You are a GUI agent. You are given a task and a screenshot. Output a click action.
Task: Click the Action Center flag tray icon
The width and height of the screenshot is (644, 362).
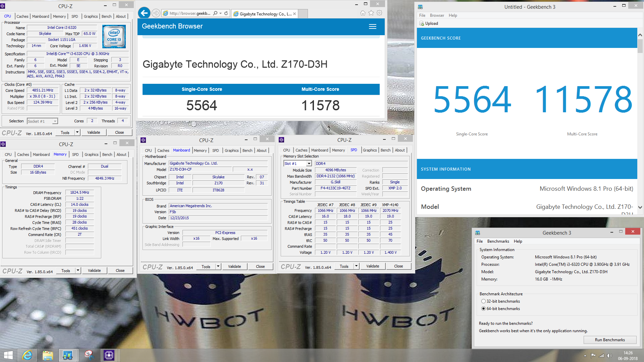(593, 356)
